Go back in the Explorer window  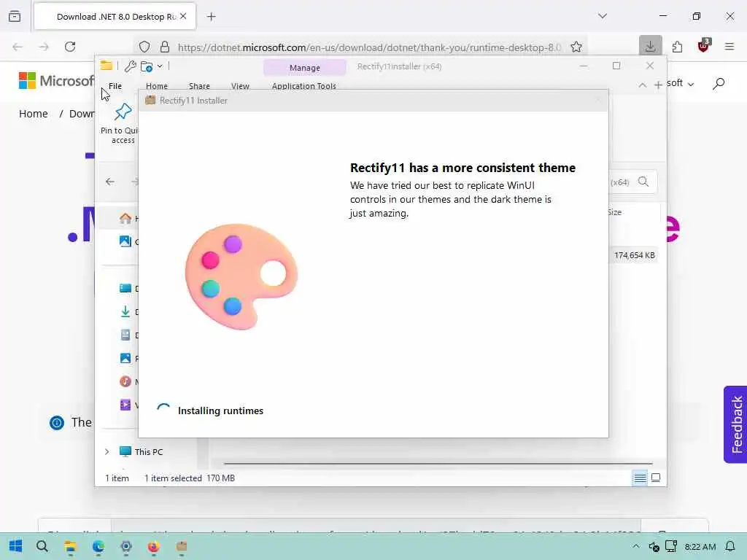110,182
